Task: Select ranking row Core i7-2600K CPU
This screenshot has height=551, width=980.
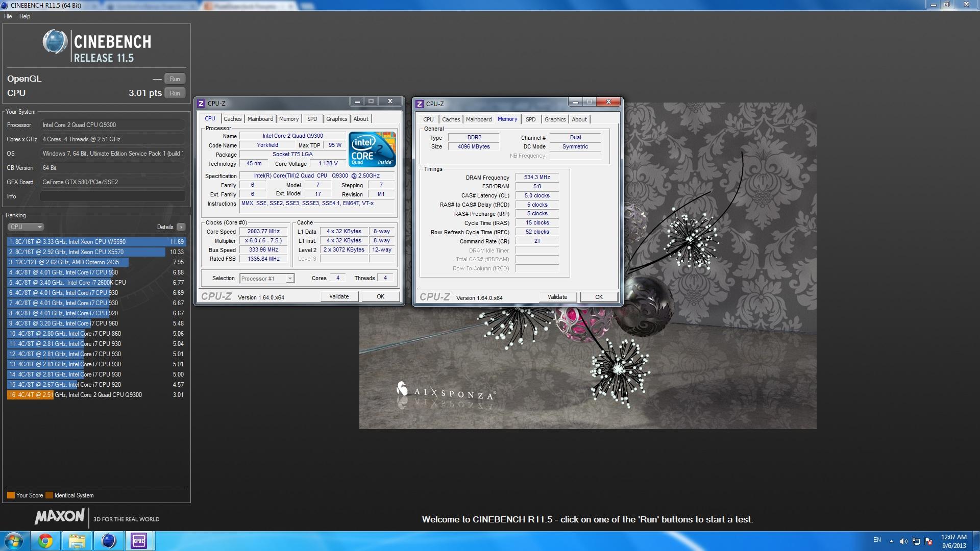Action: click(96, 283)
